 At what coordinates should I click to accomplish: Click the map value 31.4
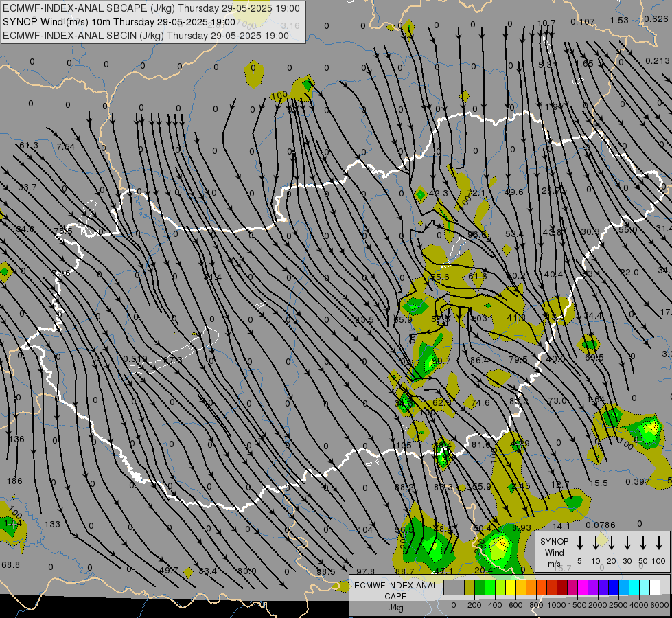[212, 277]
